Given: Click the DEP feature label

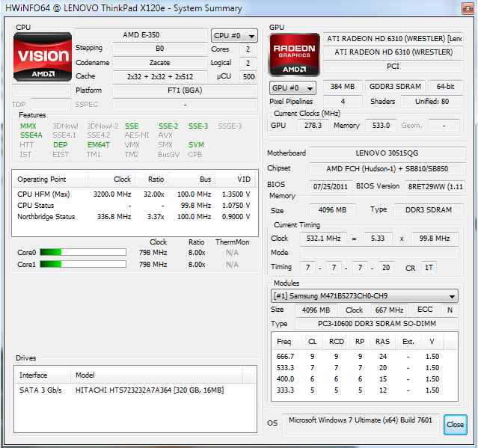Looking at the screenshot, I should coord(60,145).
